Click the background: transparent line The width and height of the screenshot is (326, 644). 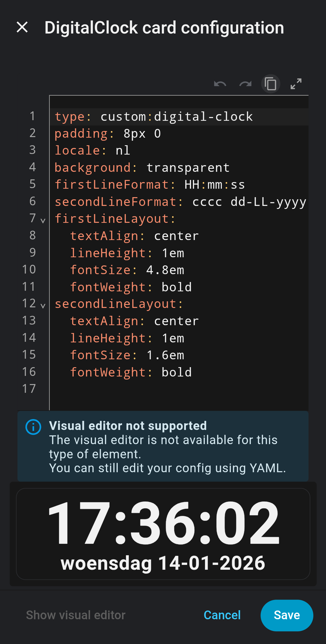142,168
